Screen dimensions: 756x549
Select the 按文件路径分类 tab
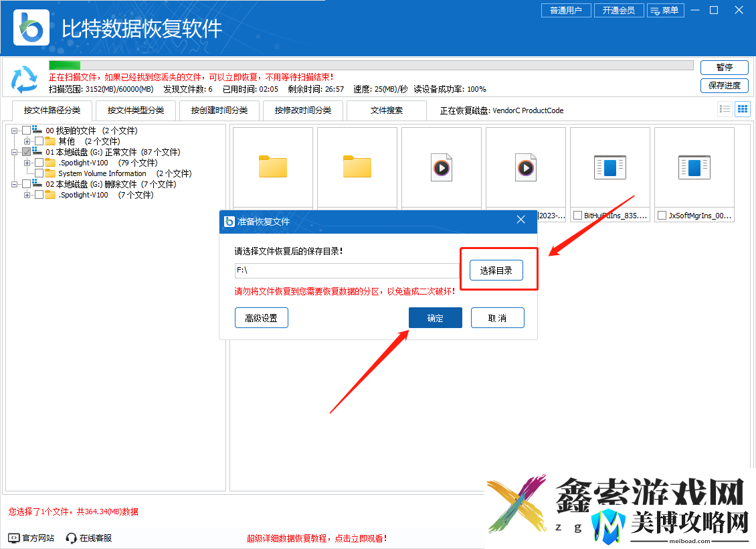(x=52, y=110)
